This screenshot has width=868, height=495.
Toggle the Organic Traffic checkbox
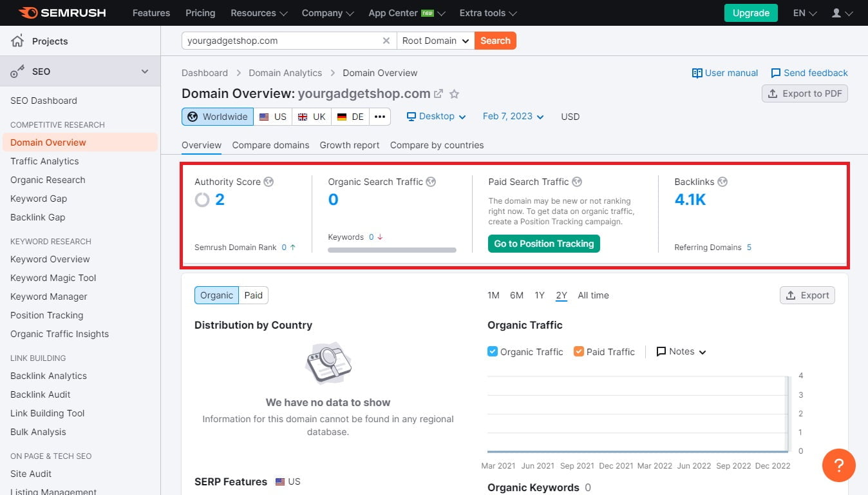(x=493, y=351)
